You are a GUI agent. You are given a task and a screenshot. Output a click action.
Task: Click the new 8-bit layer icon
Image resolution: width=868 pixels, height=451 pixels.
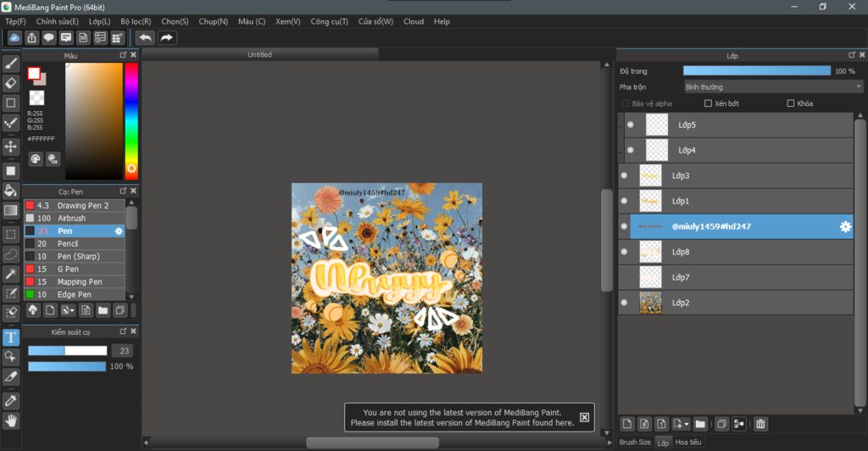click(644, 424)
